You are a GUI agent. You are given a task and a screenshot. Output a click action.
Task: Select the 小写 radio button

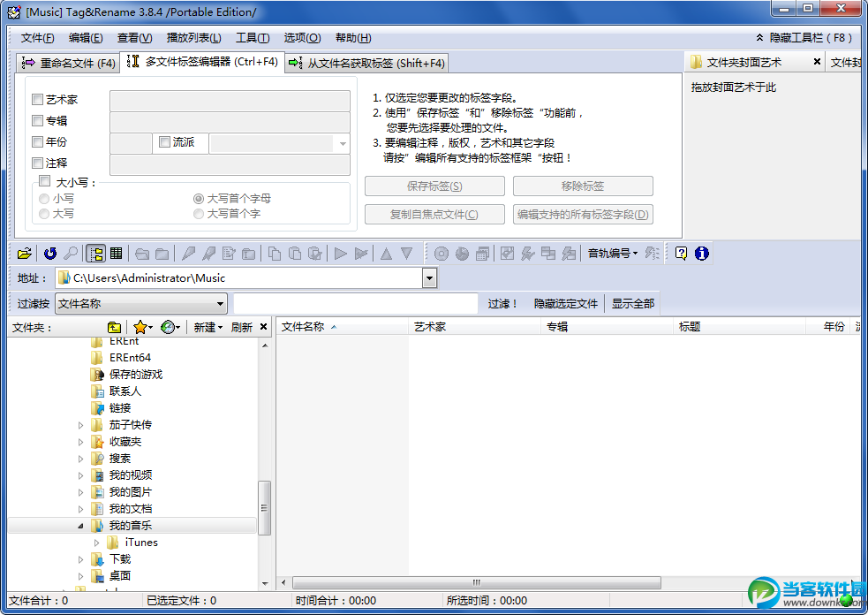click(44, 198)
